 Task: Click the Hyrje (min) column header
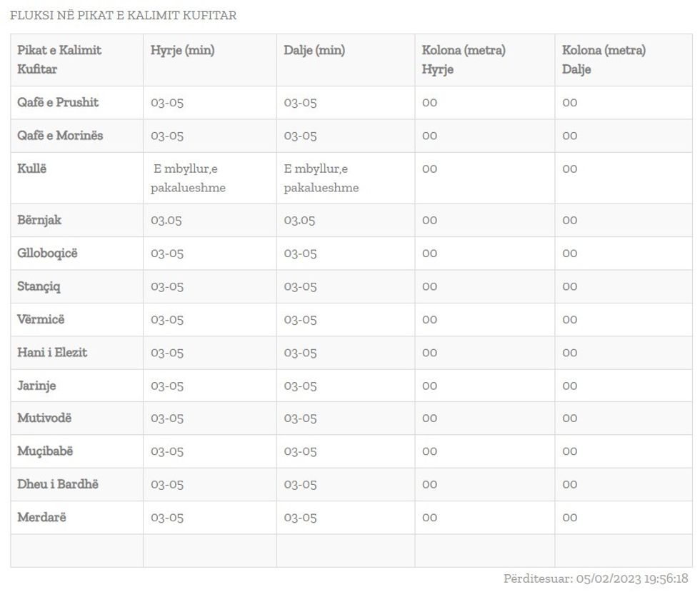point(182,50)
